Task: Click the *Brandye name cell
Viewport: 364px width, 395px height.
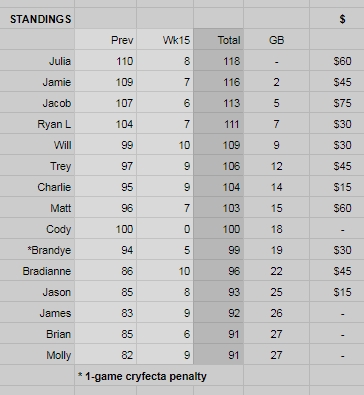Action: [x=37, y=250]
